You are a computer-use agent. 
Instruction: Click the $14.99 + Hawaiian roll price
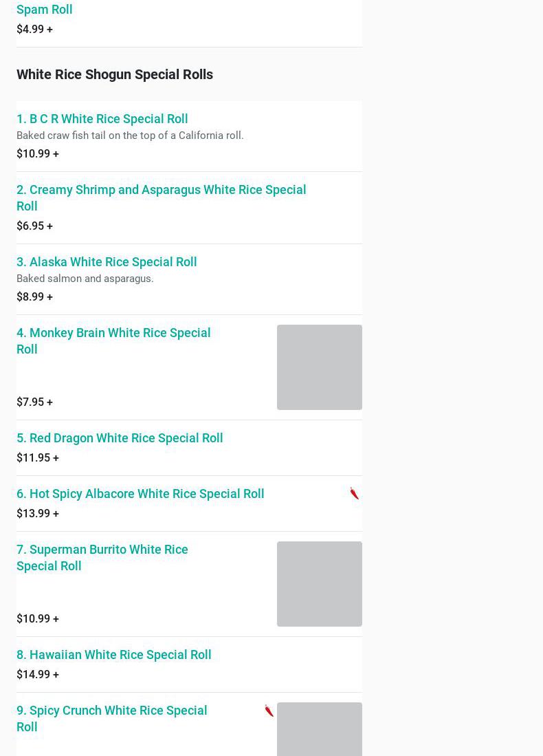tap(37, 675)
